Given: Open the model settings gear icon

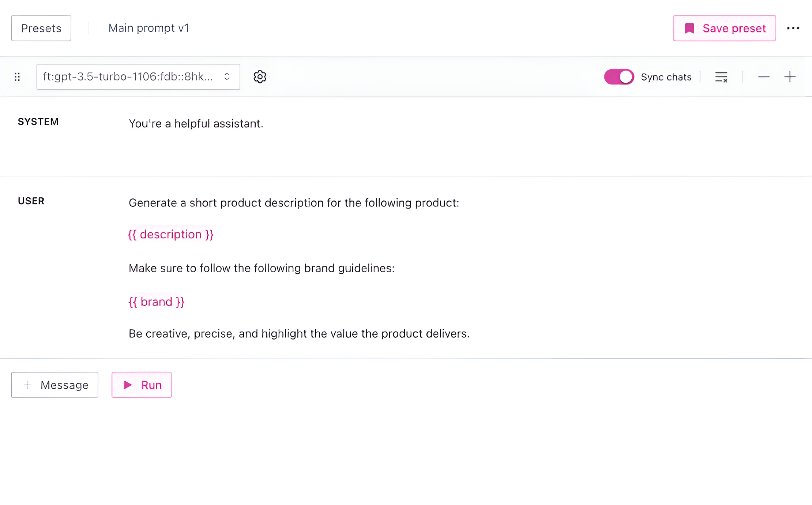Looking at the screenshot, I should point(260,77).
